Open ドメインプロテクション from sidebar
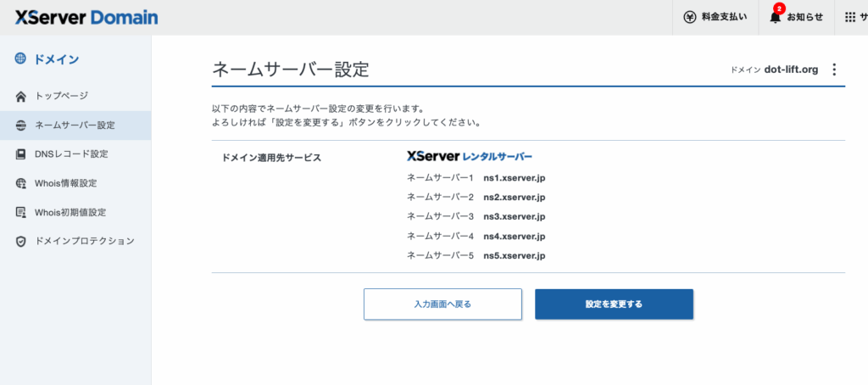This screenshot has width=868, height=385. 85,241
